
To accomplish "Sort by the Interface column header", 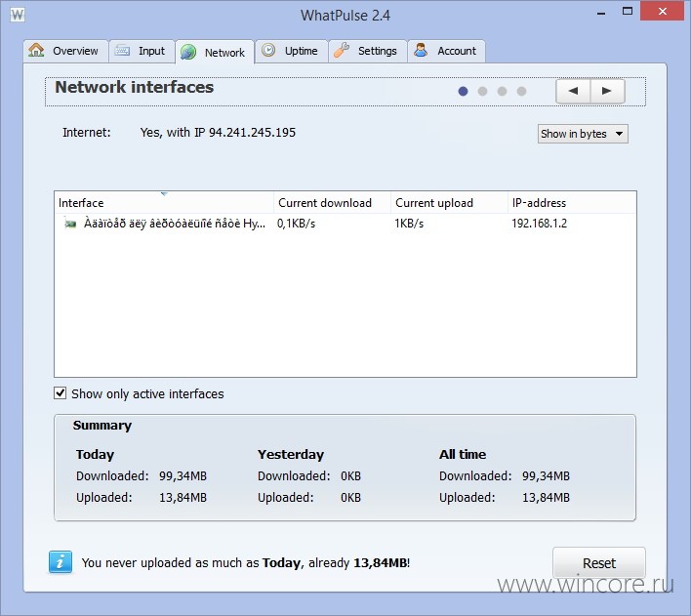I will point(164,203).
